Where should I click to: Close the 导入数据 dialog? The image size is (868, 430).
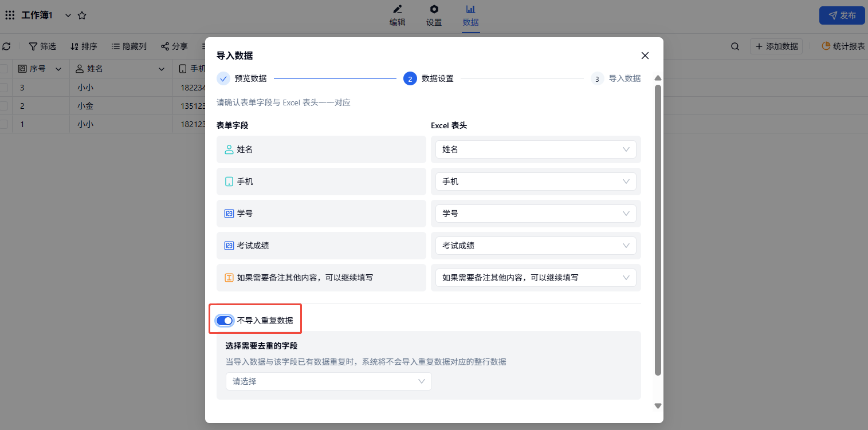(645, 56)
